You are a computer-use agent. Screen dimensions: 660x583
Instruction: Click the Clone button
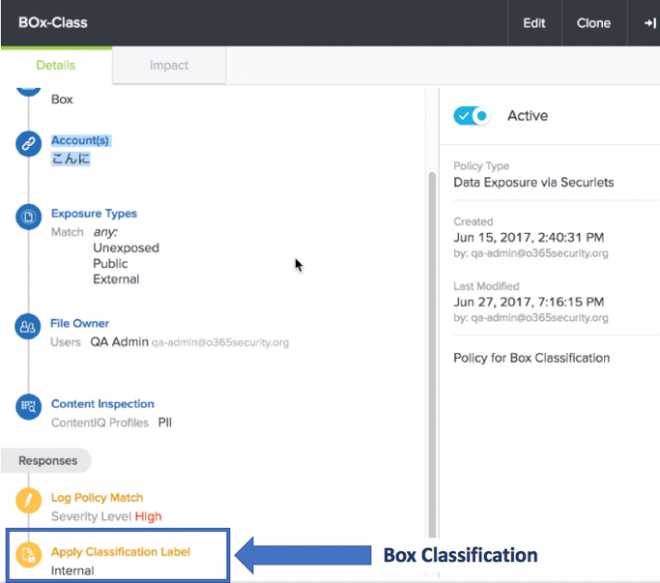(593, 23)
